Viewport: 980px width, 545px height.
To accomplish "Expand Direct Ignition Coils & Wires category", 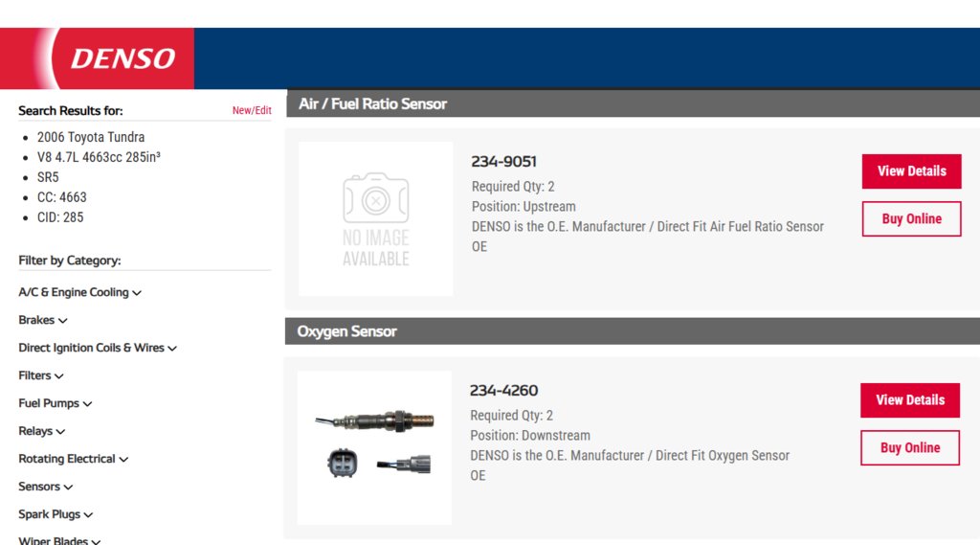I will (98, 348).
